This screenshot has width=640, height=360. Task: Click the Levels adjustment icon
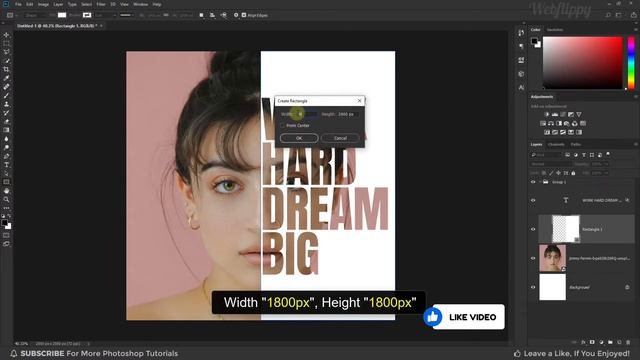pyautogui.click(x=555, y=114)
